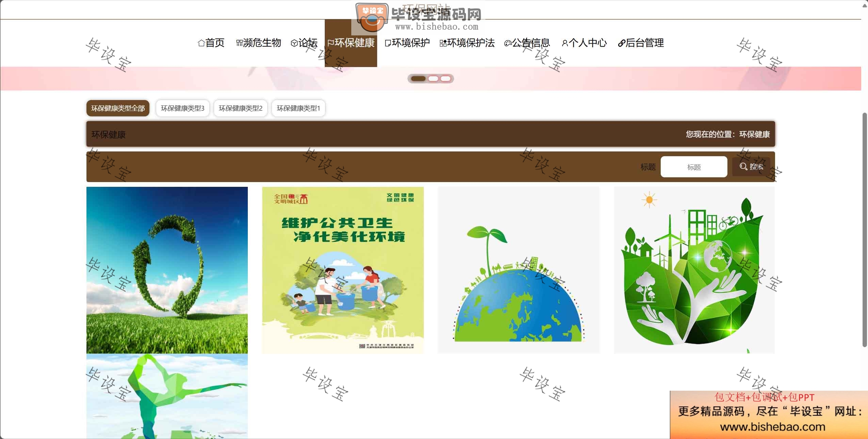Select the third carousel indicator dot
This screenshot has width=868, height=439.
pos(446,79)
